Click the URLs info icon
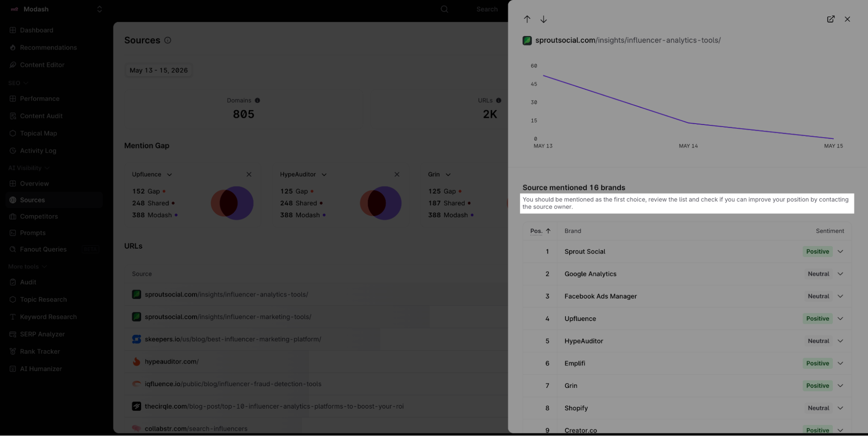868x436 pixels. [498, 100]
